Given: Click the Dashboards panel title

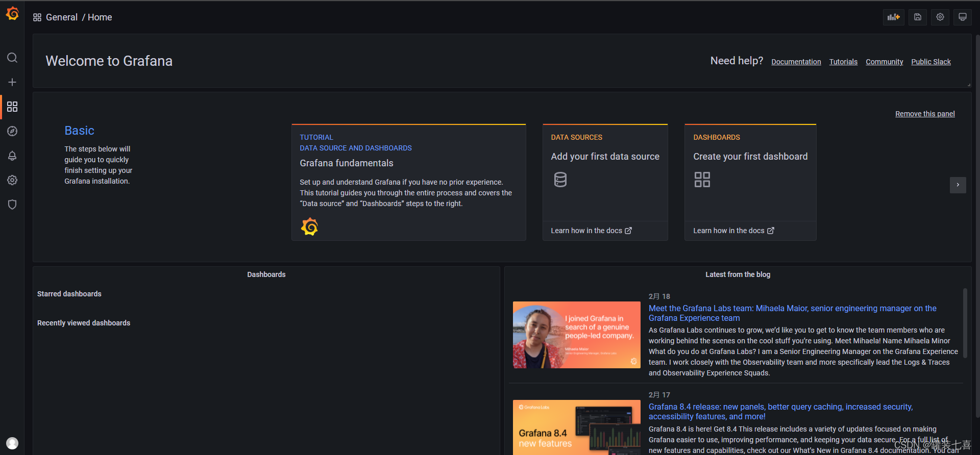Looking at the screenshot, I should pos(266,274).
